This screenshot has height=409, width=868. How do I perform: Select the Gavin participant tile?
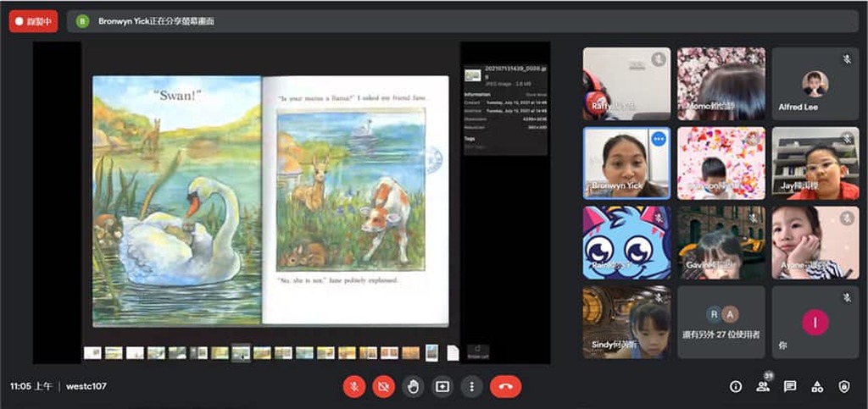point(721,243)
